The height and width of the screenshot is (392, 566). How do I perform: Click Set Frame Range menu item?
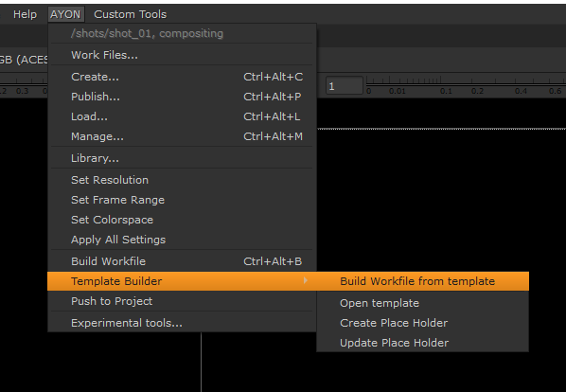(182, 200)
